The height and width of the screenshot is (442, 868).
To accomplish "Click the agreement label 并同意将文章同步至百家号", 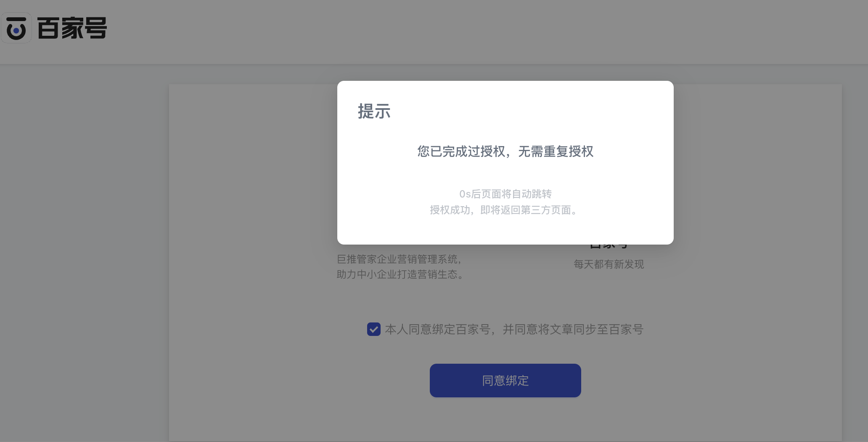I will (x=573, y=329).
